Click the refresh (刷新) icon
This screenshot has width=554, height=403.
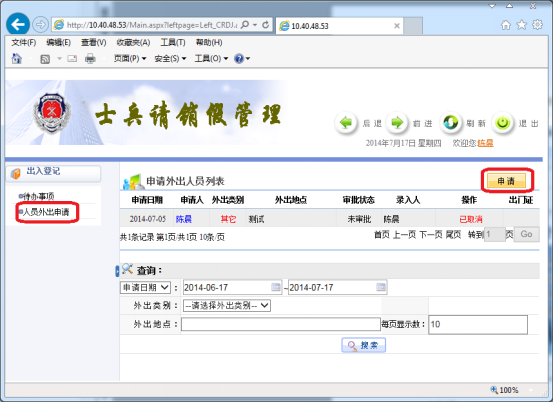click(x=450, y=123)
